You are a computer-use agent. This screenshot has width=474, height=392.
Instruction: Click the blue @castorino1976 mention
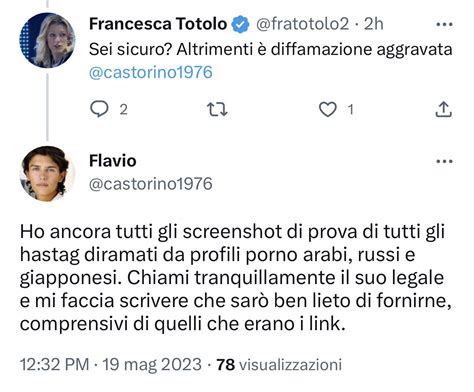pyautogui.click(x=151, y=73)
